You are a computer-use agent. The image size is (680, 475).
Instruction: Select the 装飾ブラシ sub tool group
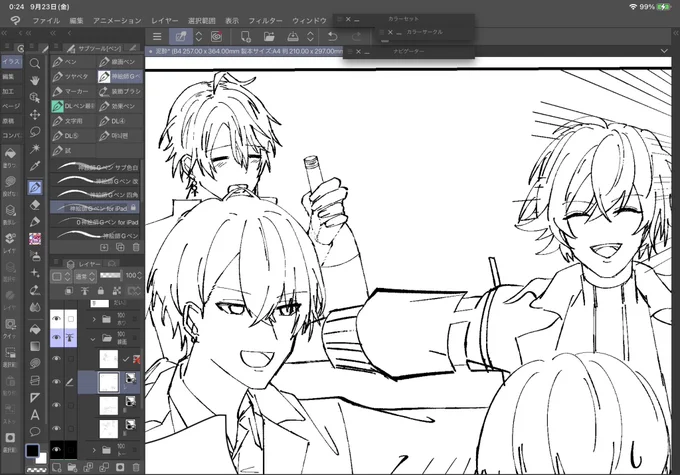120,92
